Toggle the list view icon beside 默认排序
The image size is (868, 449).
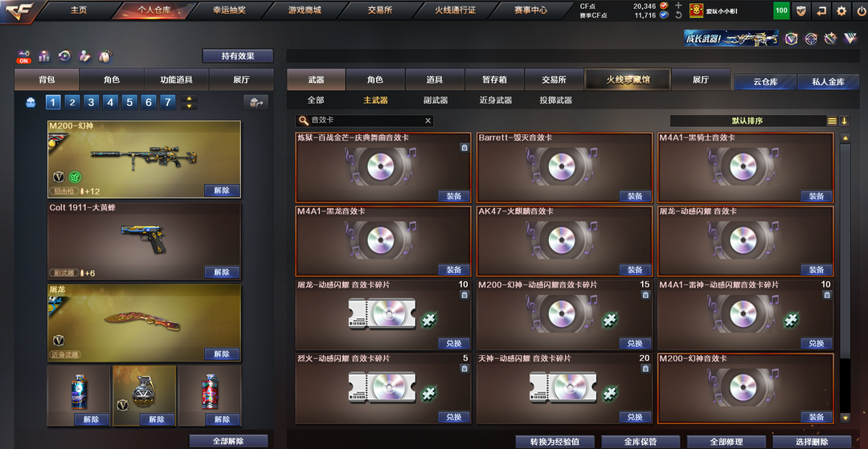832,120
